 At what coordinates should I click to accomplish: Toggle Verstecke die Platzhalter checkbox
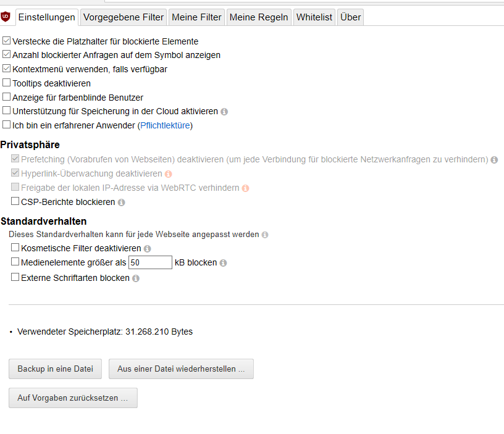coord(6,41)
